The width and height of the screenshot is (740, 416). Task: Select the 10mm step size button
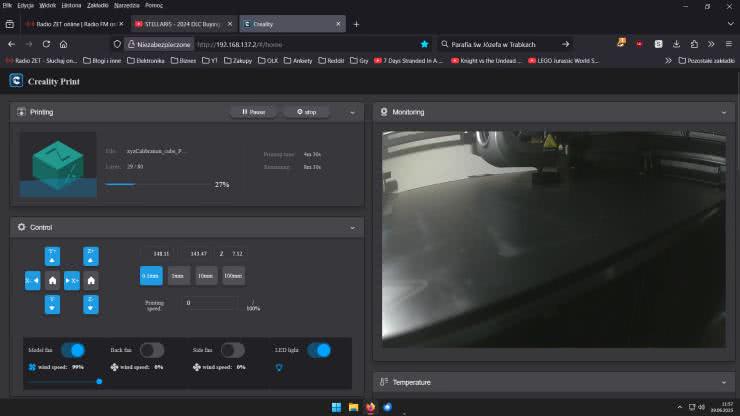coord(206,277)
